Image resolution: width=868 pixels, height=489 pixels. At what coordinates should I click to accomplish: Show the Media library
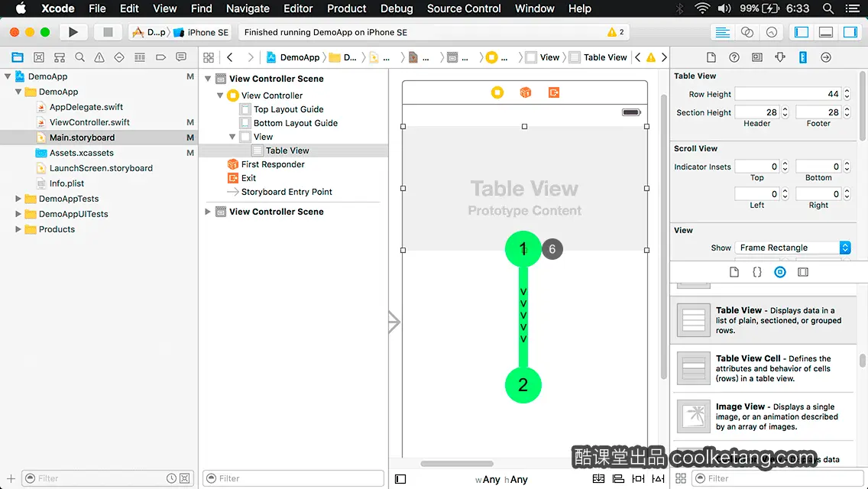(803, 272)
